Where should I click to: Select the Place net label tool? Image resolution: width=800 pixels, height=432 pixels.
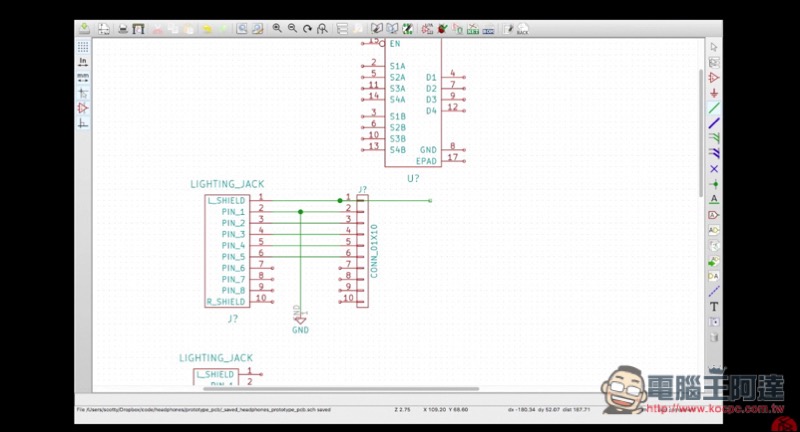tap(714, 199)
